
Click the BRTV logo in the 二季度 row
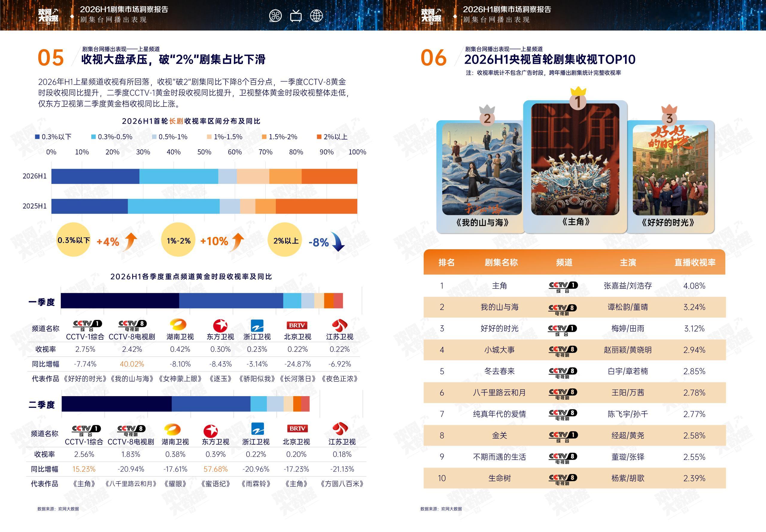[x=297, y=428]
